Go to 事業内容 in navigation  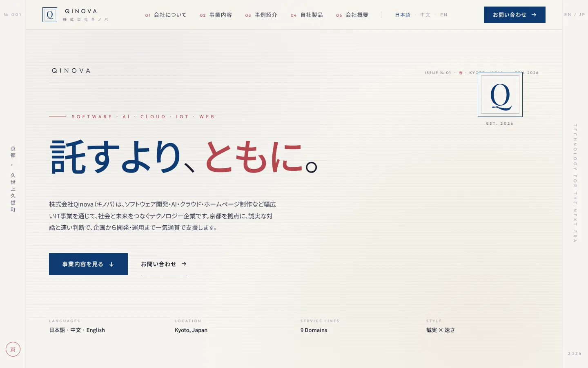tap(216, 15)
